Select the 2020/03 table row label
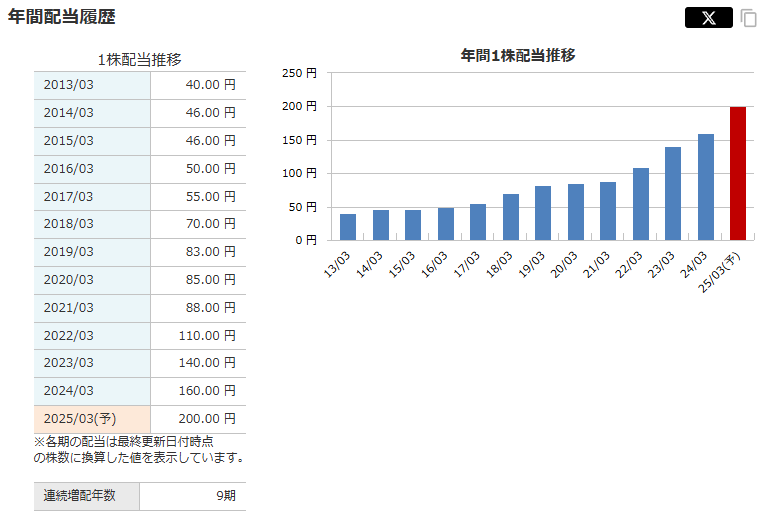Screen dimensions: 784x517 [68, 280]
